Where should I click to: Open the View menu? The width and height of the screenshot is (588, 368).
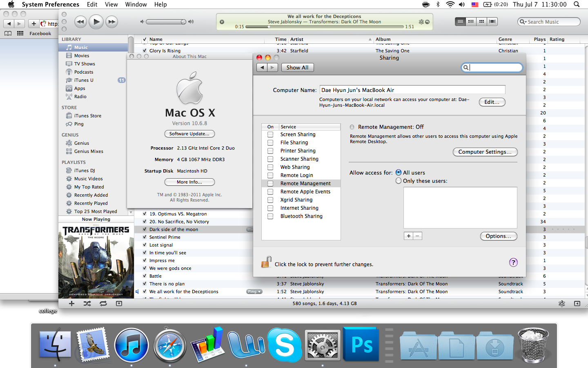point(111,4)
